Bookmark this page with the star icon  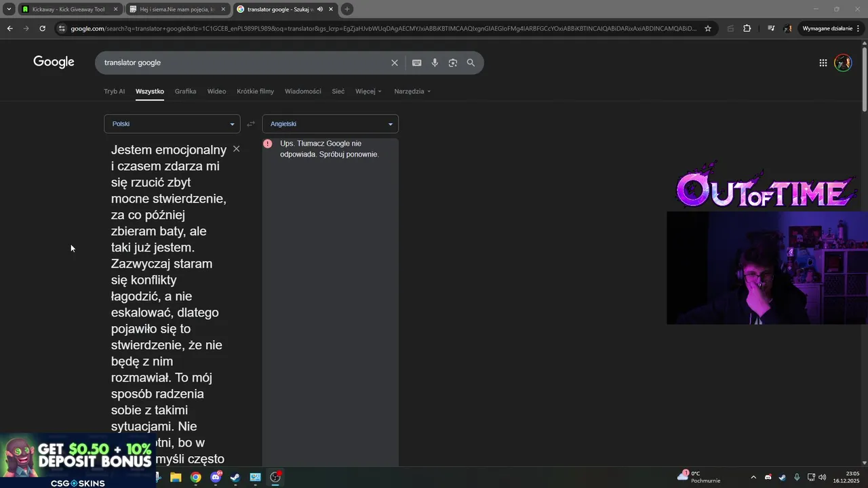708,28
